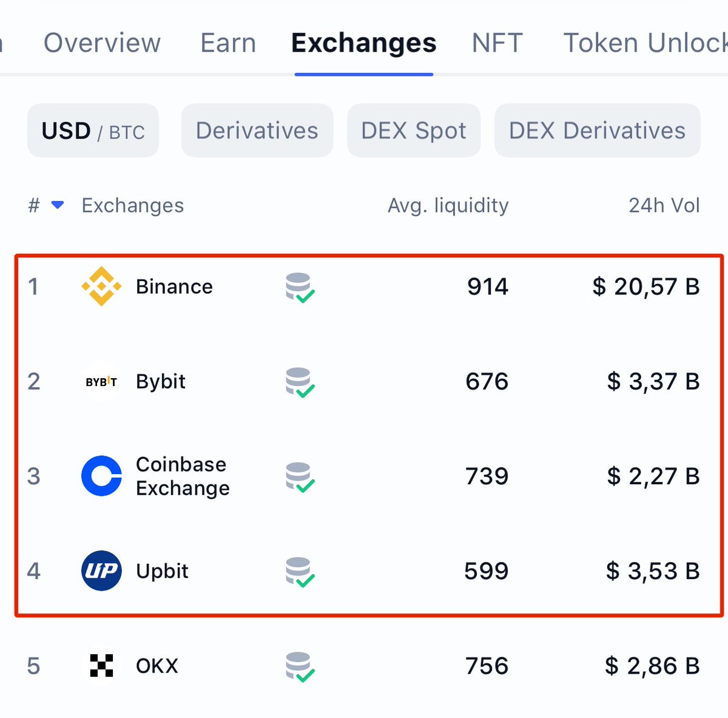Click Bybit's proof-of-reserves database icon
Screen dimensions: 728x718
pos(300,382)
